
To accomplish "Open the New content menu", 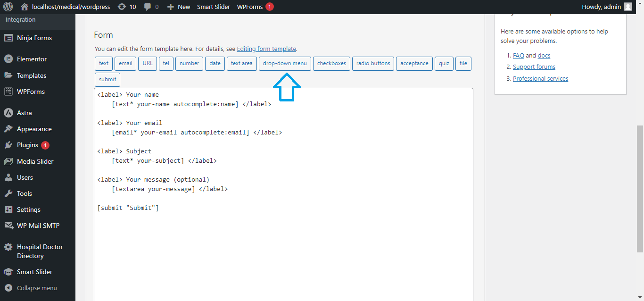I will 179,7.
